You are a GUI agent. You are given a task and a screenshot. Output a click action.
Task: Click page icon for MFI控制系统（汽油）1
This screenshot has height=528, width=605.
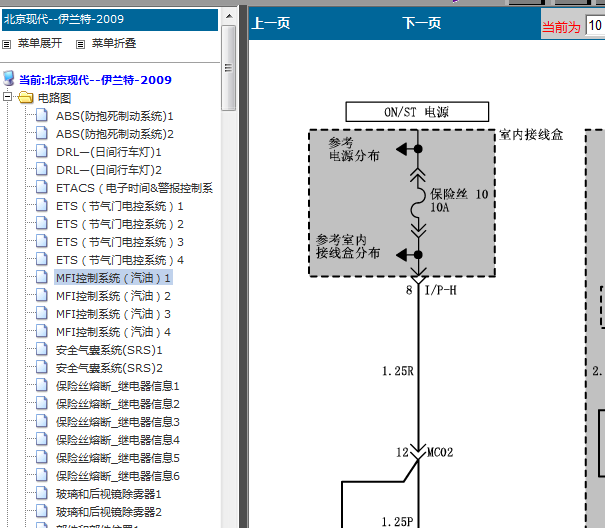point(42,277)
